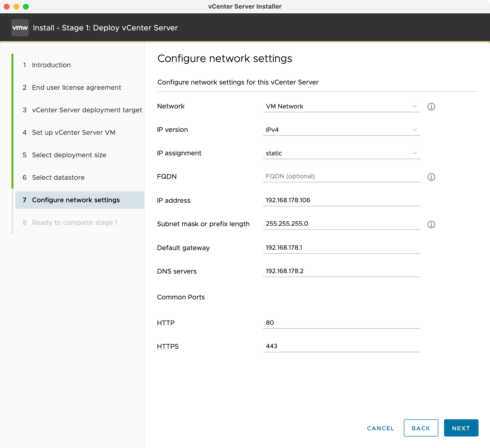
Task: Open End user license agreement step
Action: click(x=76, y=87)
